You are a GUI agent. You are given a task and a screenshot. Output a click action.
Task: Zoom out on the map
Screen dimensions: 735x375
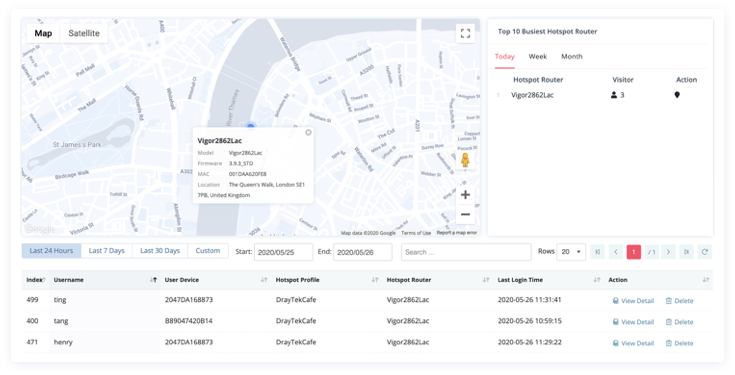pos(465,215)
